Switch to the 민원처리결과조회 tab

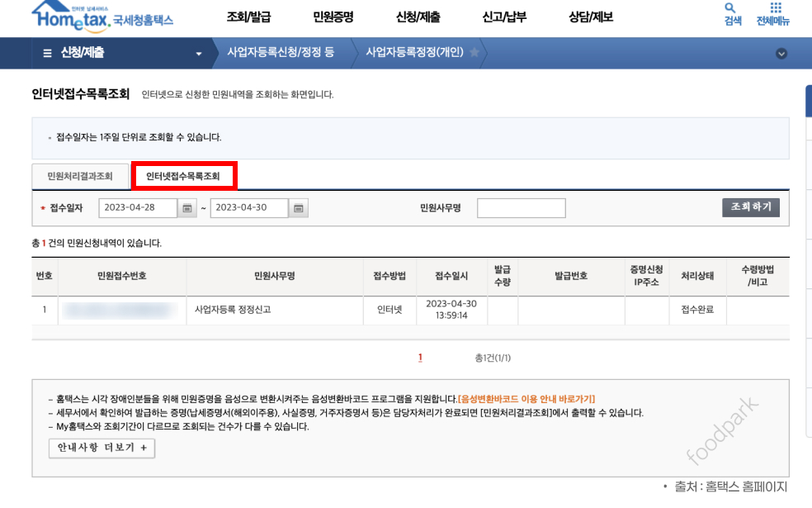click(80, 176)
